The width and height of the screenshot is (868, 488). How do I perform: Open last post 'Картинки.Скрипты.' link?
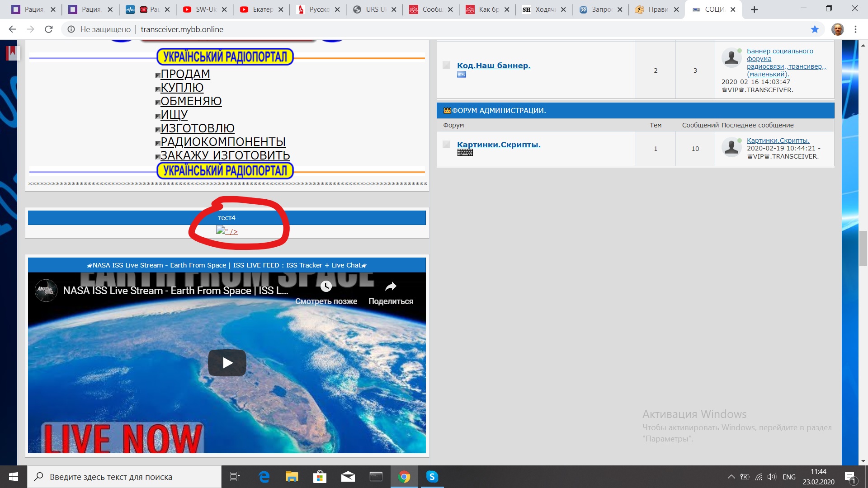point(778,141)
